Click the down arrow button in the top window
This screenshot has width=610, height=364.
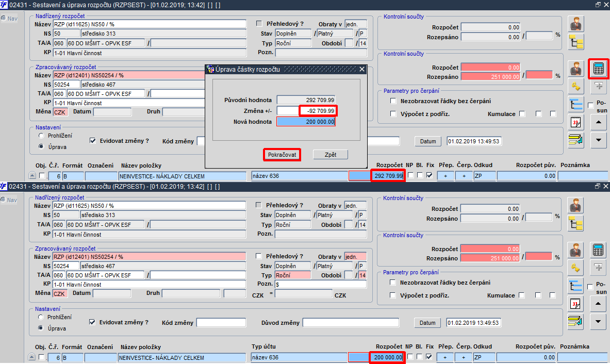598,140
